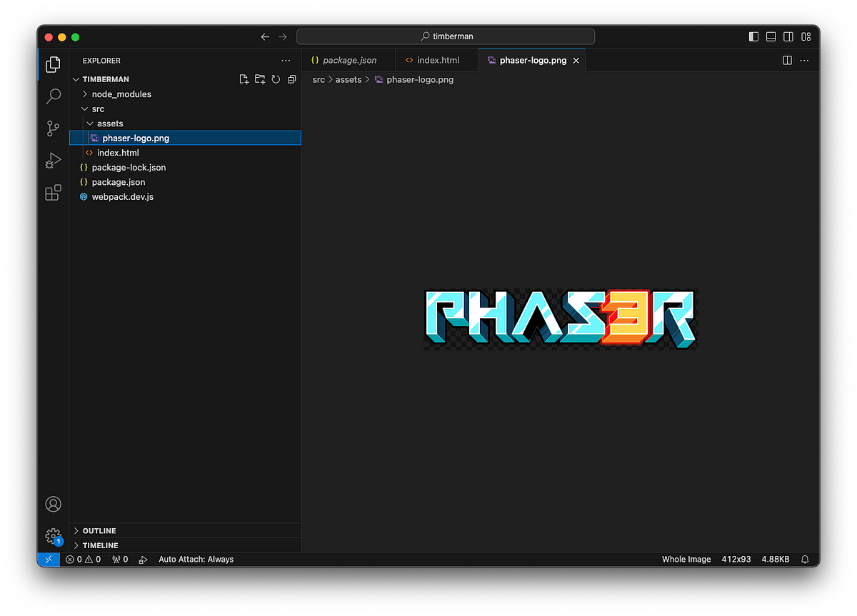Toggle the bottom panel visibility
Viewport: 857px width, 616px height.
coord(771,36)
